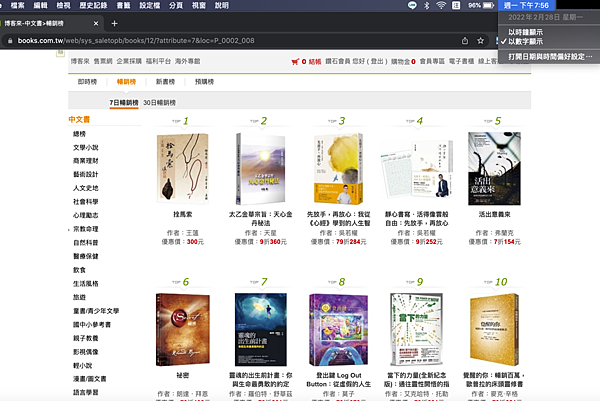Click the shopping cart icon next to 結帳

click(295, 61)
